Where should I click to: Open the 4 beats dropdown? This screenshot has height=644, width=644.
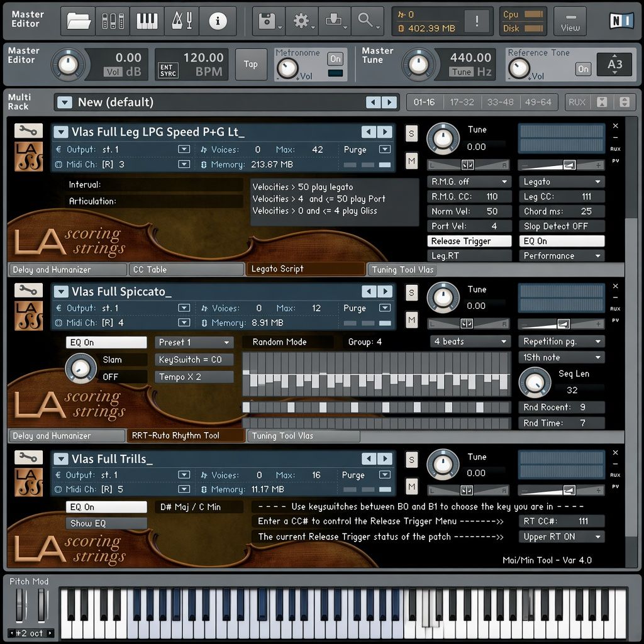coord(470,341)
